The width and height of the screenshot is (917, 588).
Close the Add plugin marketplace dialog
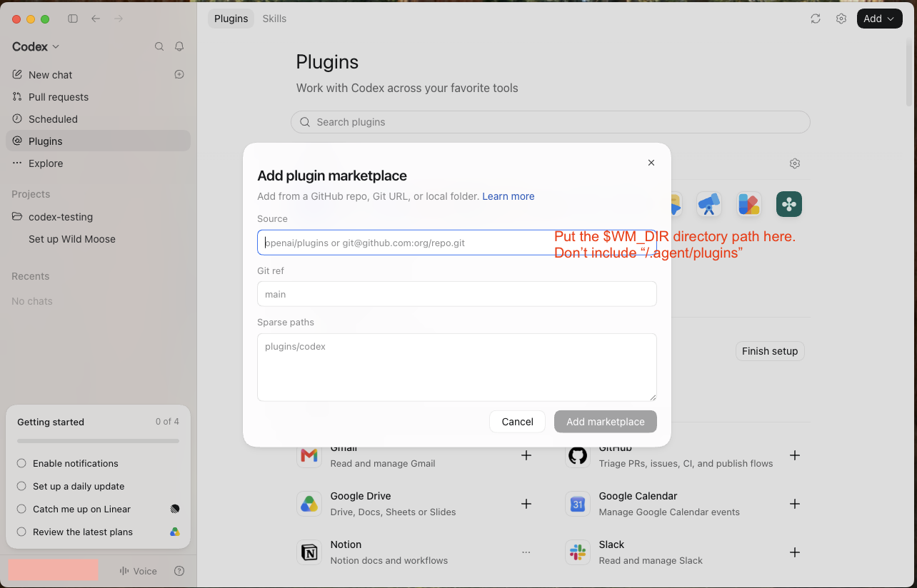pyautogui.click(x=651, y=163)
